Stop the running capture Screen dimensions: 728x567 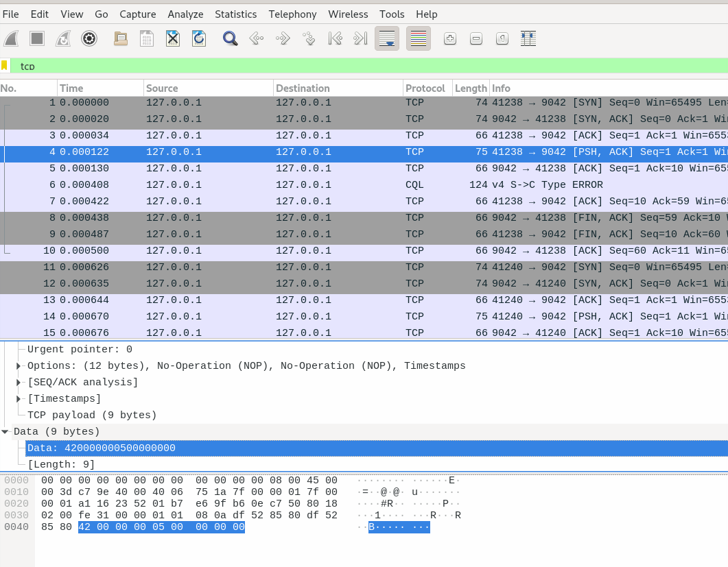(x=36, y=38)
